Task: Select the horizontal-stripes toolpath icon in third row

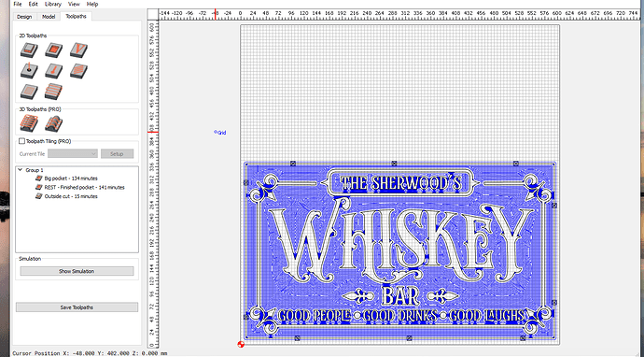Action: tap(54, 92)
